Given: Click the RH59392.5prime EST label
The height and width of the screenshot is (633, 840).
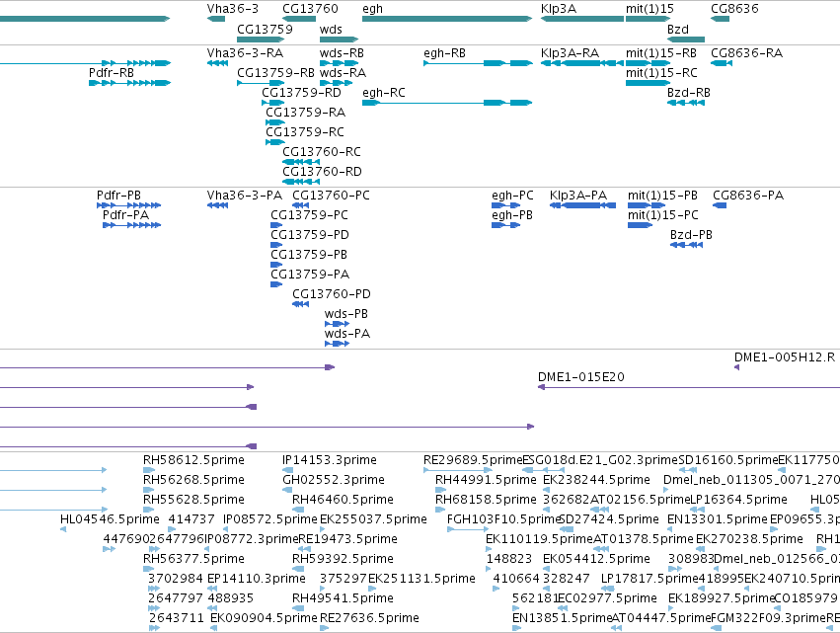Looking at the screenshot, I should click(343, 560).
